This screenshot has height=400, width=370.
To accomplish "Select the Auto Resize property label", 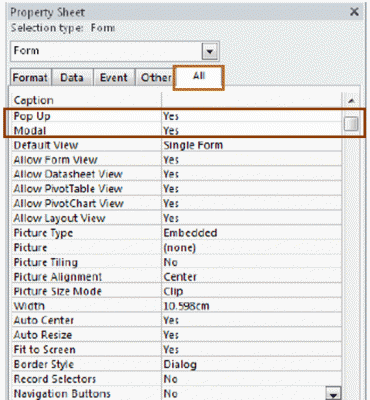I will pos(43,335).
